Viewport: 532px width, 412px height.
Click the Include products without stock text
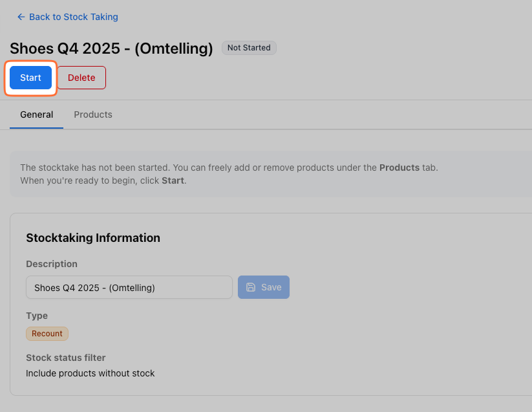click(x=90, y=373)
